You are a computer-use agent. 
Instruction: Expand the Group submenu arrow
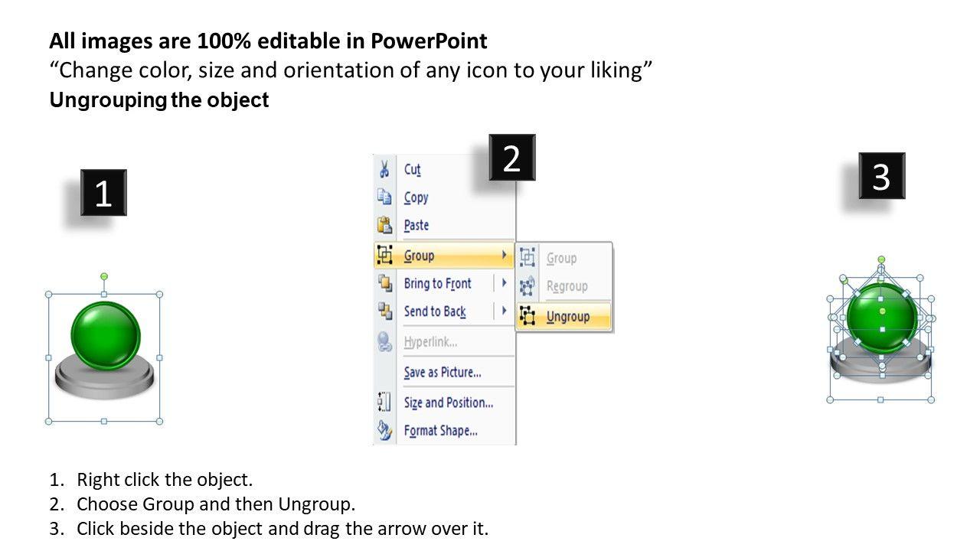pos(504,255)
